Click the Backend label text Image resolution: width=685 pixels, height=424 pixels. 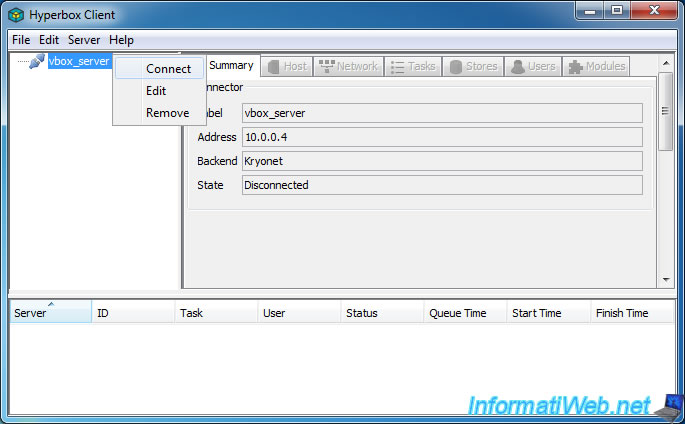(x=217, y=161)
